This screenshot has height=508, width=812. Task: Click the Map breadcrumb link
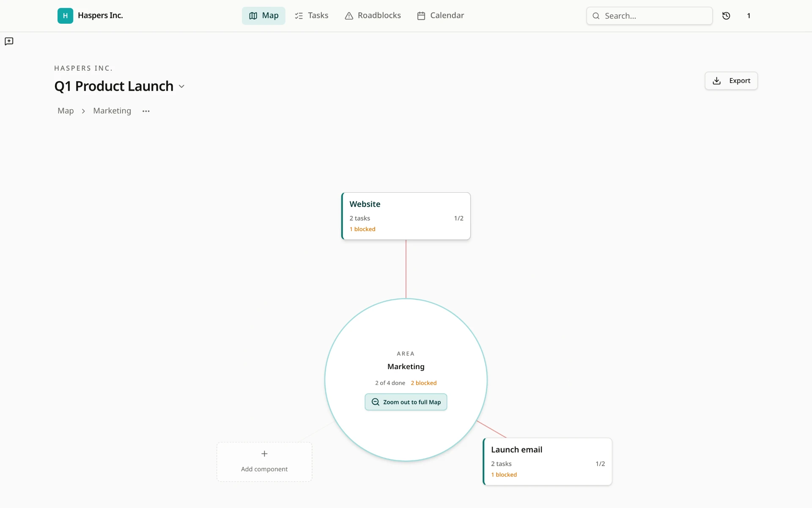click(x=66, y=111)
